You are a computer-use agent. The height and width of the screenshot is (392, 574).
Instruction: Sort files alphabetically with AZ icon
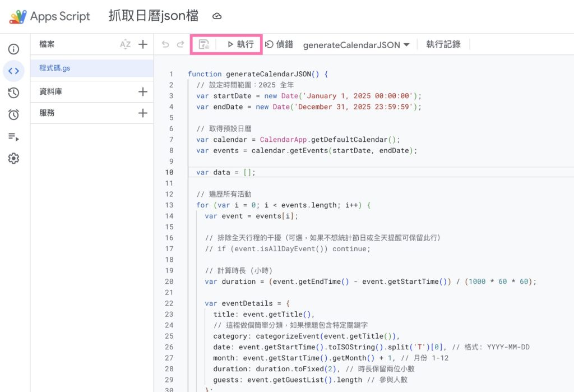pos(125,44)
